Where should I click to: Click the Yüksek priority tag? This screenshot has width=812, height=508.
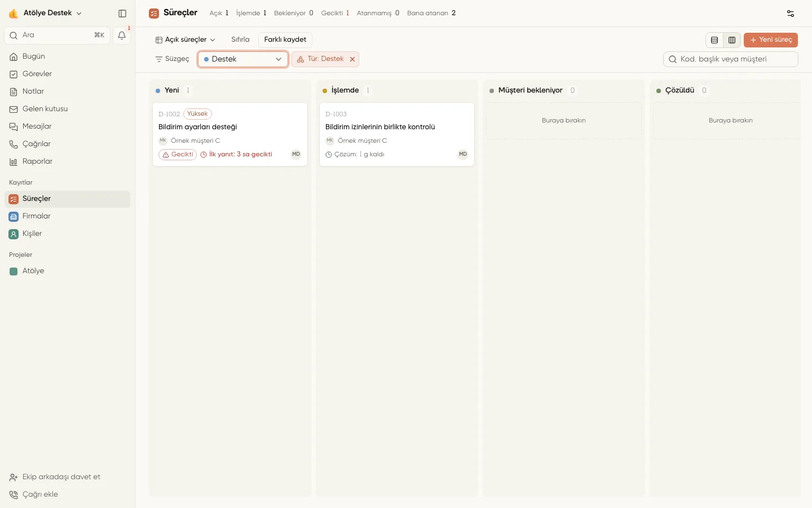tap(198, 114)
